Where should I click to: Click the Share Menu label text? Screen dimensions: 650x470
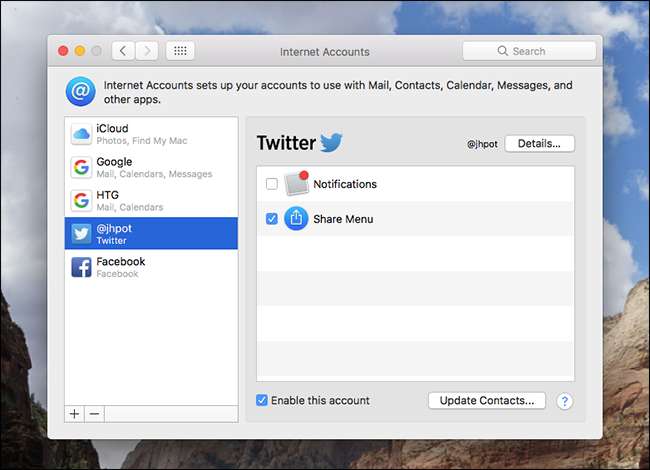343,219
